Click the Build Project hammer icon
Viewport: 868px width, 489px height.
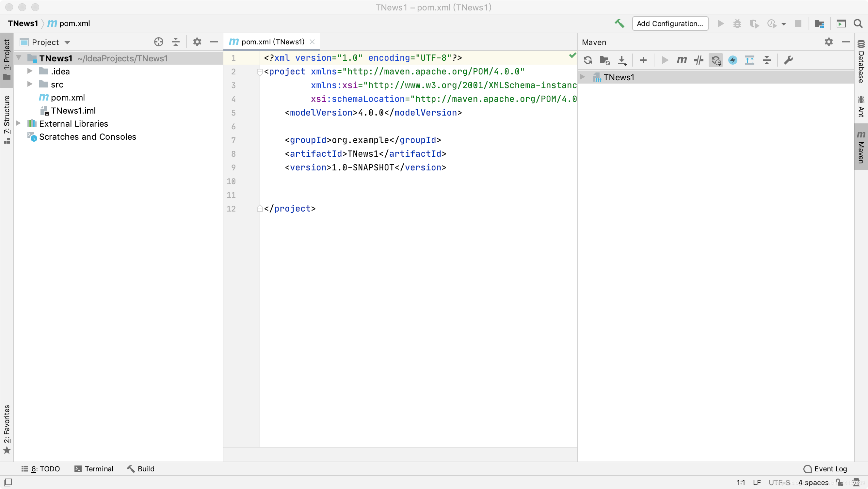[619, 24]
